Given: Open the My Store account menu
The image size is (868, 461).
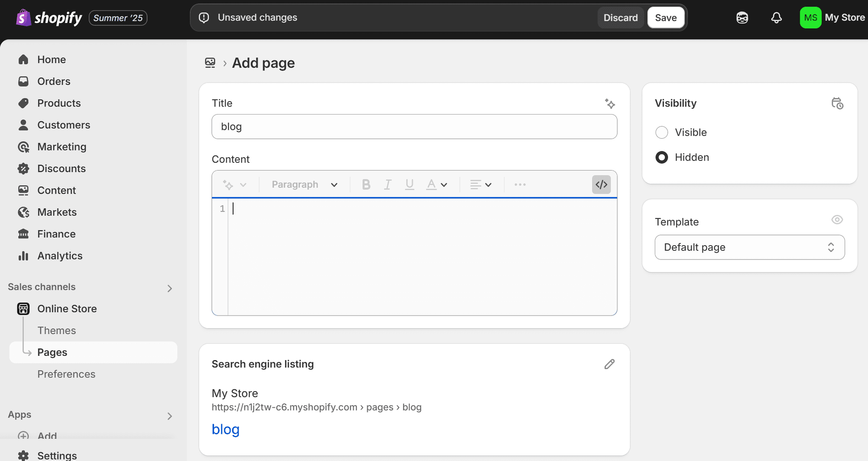Looking at the screenshot, I should click(832, 18).
